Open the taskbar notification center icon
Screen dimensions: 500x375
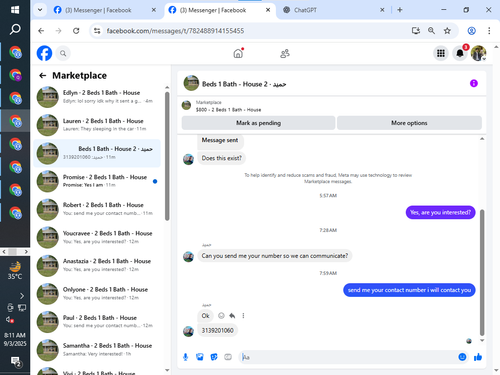point(15,362)
